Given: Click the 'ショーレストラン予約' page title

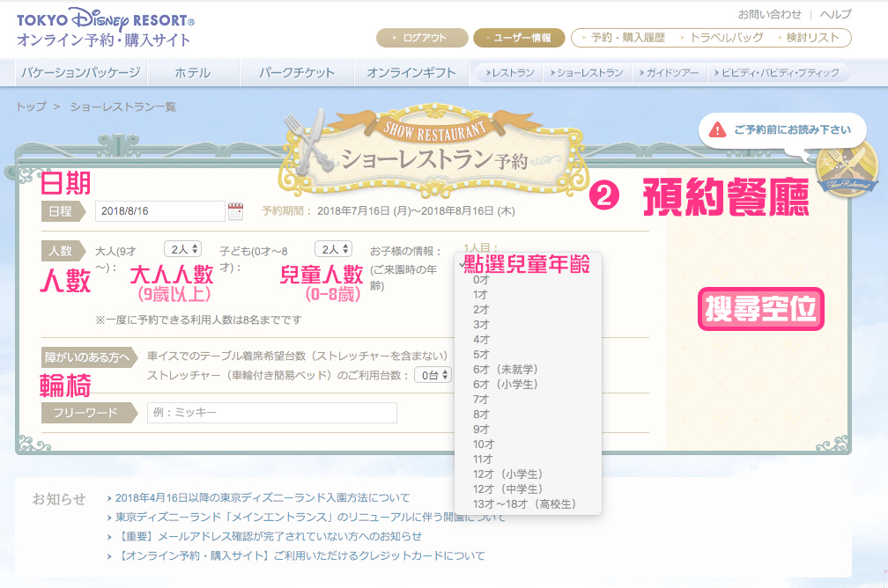Looking at the screenshot, I should (x=434, y=160).
